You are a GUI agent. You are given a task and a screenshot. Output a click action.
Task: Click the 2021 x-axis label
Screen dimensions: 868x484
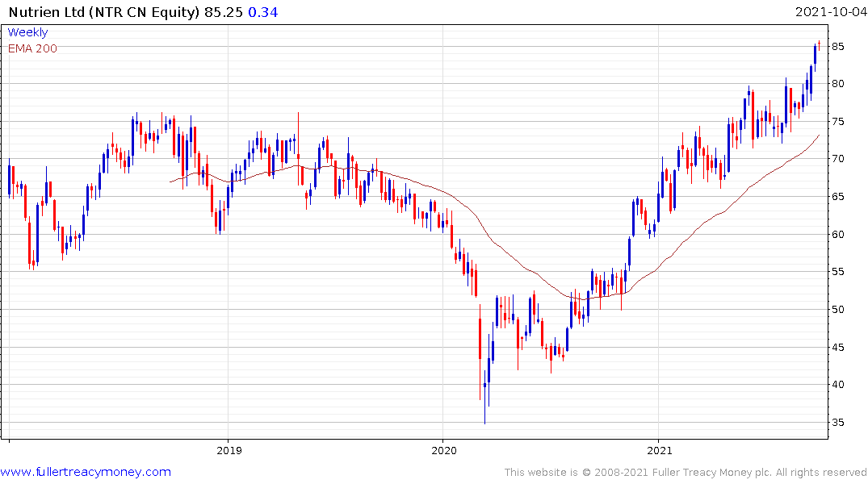coord(660,450)
